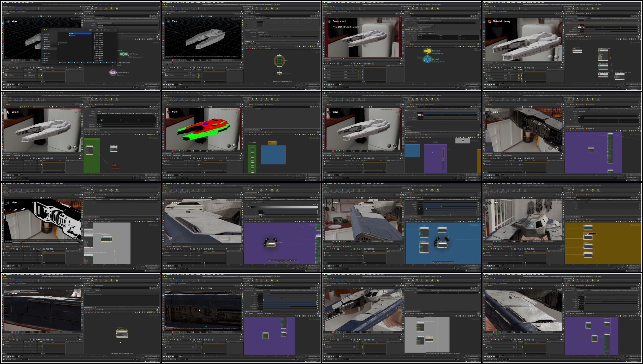Open the Finder 'Go' menu
This screenshot has height=364, width=643.
(x=23, y=2)
